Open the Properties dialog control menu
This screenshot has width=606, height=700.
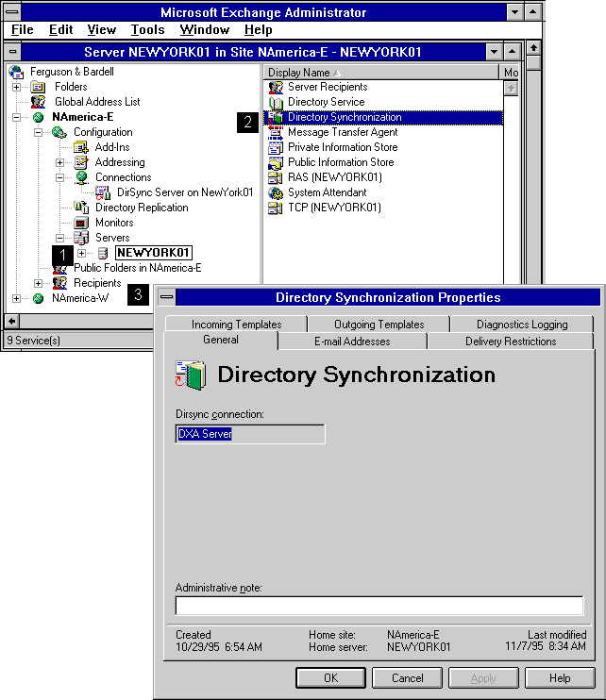click(166, 297)
